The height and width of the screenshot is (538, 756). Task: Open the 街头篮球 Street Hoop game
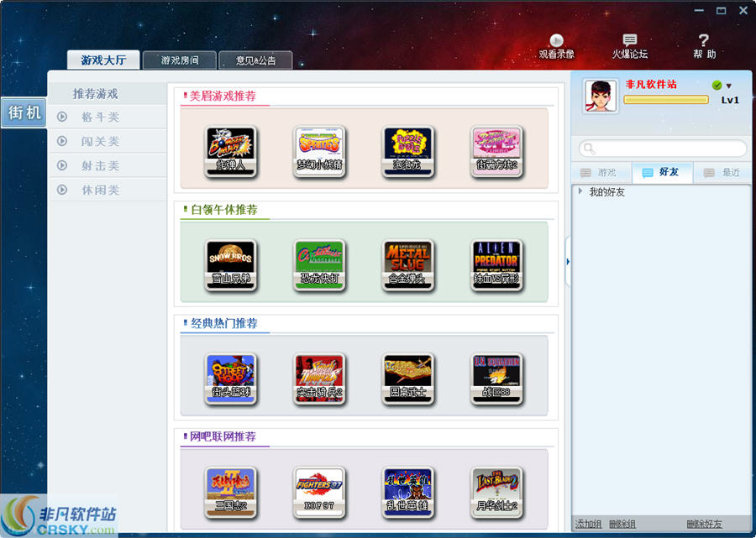click(x=230, y=379)
